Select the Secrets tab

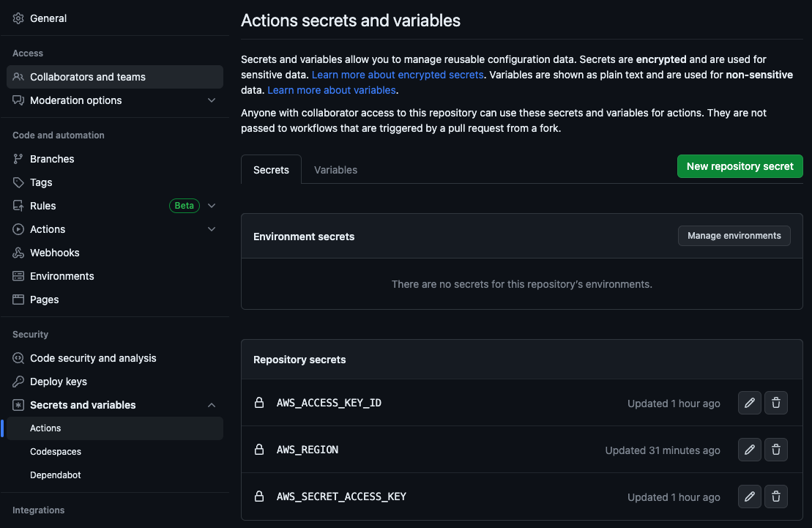click(271, 170)
